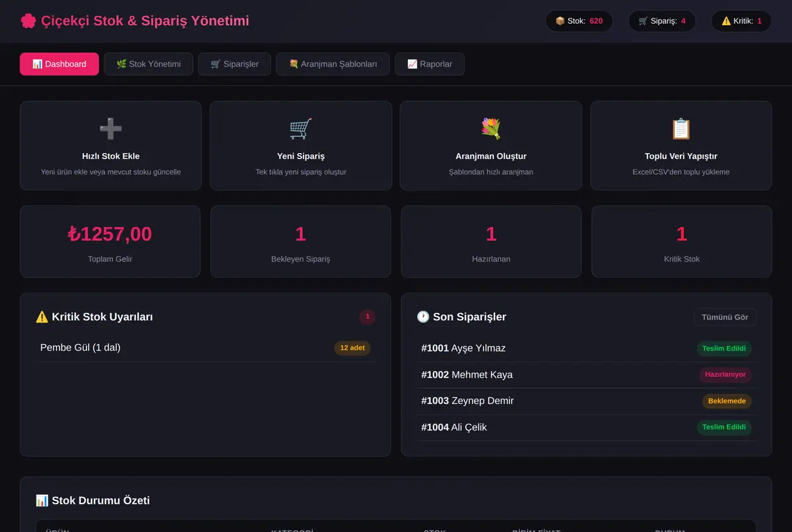Screen dimensions: 792x532
Task: Click the bouquet icon for Aranjman Oluştur
Action: coord(491,129)
